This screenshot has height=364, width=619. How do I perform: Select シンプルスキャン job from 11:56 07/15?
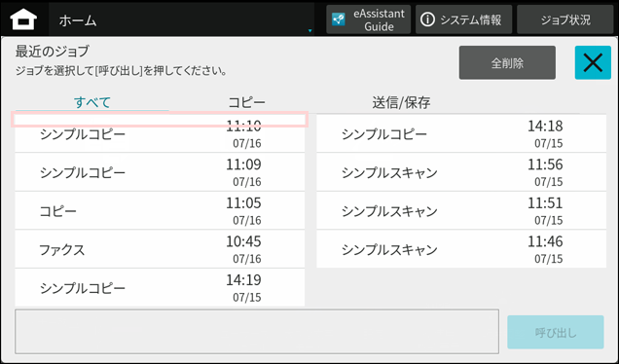click(x=461, y=172)
